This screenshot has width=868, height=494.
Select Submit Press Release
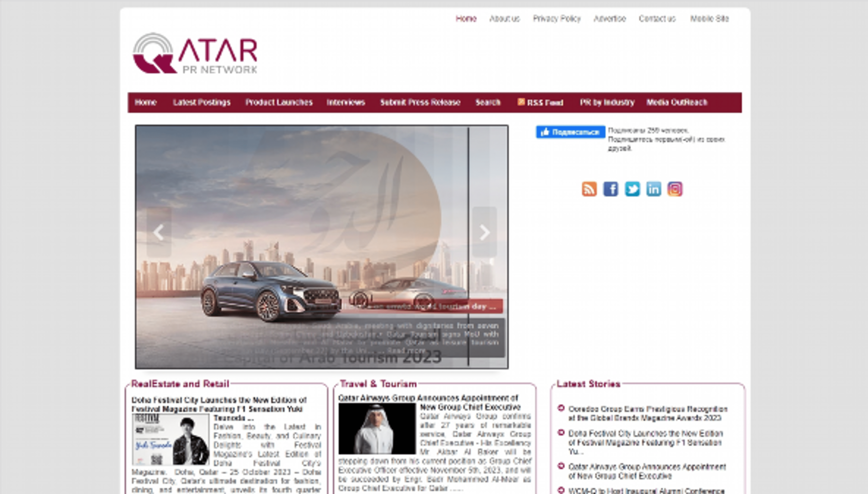pos(421,102)
